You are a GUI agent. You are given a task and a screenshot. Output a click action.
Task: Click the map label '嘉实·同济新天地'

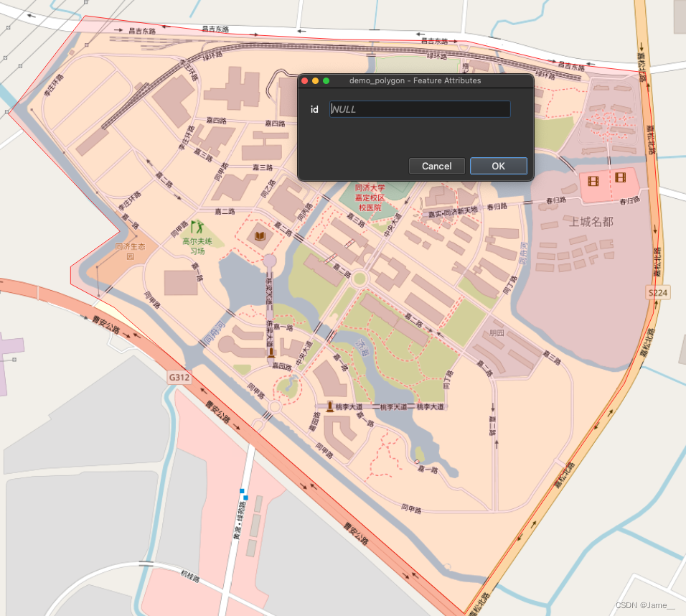[x=453, y=213]
